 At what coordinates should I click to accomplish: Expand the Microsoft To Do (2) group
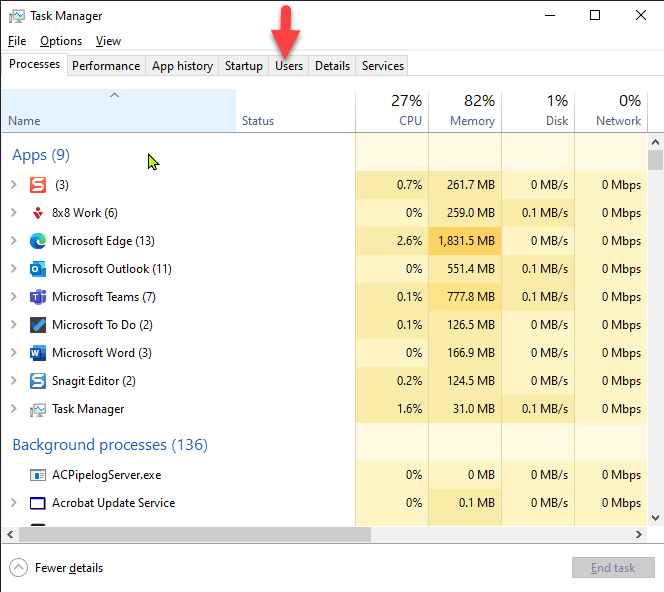point(14,324)
